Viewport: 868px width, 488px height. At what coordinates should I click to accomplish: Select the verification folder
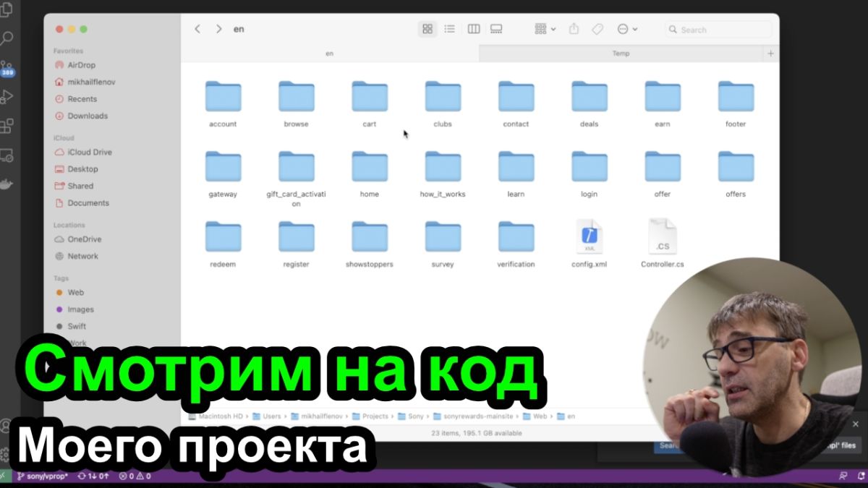[516, 237]
